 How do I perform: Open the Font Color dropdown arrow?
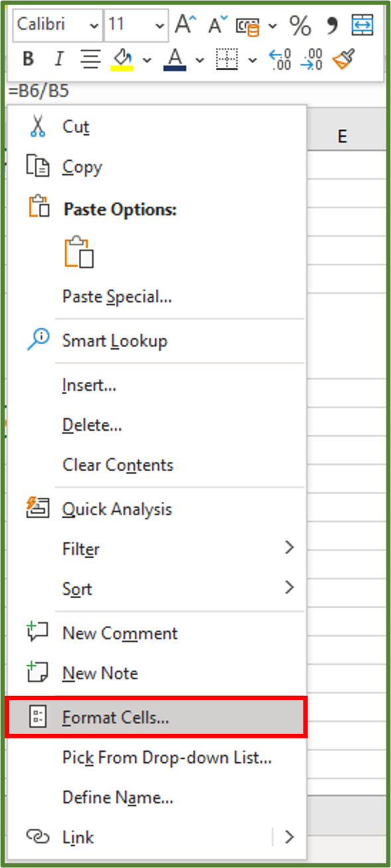point(200,60)
